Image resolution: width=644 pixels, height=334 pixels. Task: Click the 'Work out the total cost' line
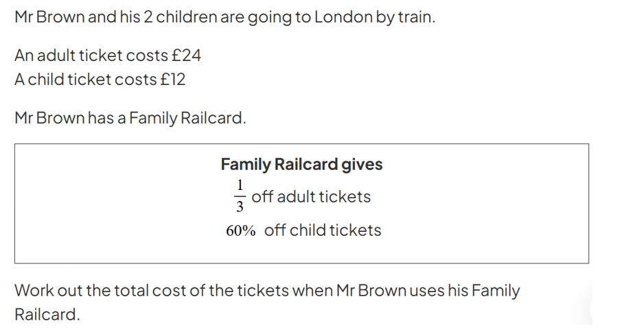tap(267, 291)
